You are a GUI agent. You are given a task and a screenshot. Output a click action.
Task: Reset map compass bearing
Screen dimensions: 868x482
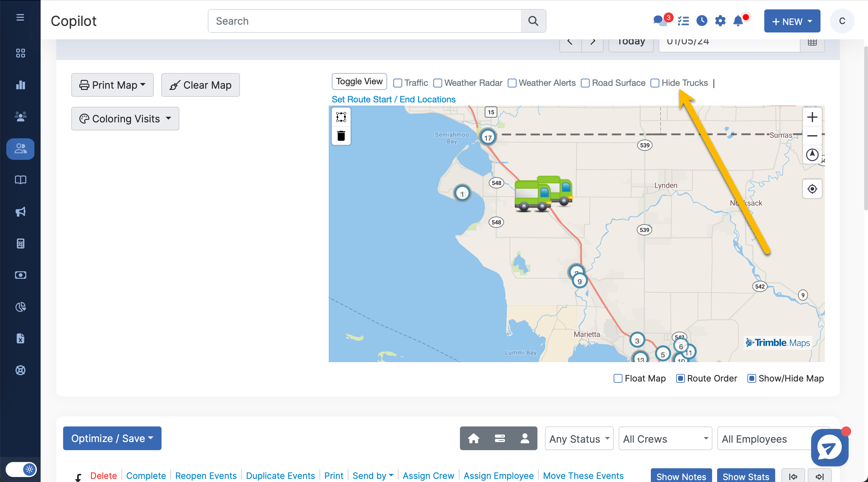(x=812, y=155)
